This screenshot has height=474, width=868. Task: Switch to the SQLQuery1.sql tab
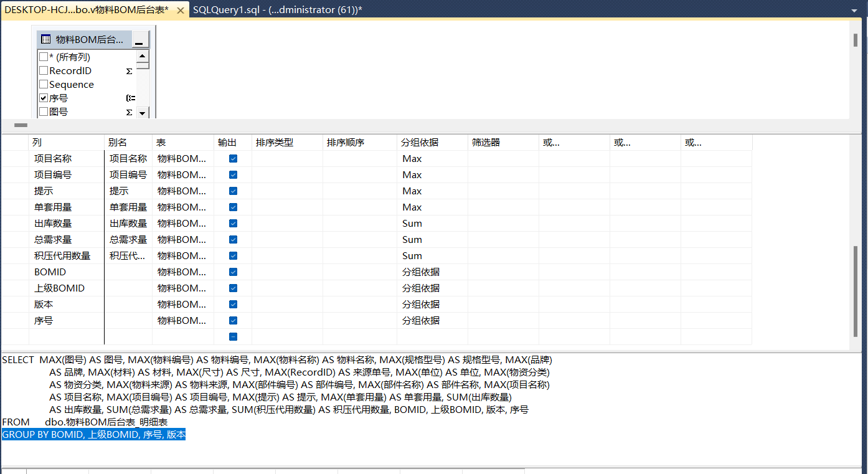click(277, 10)
